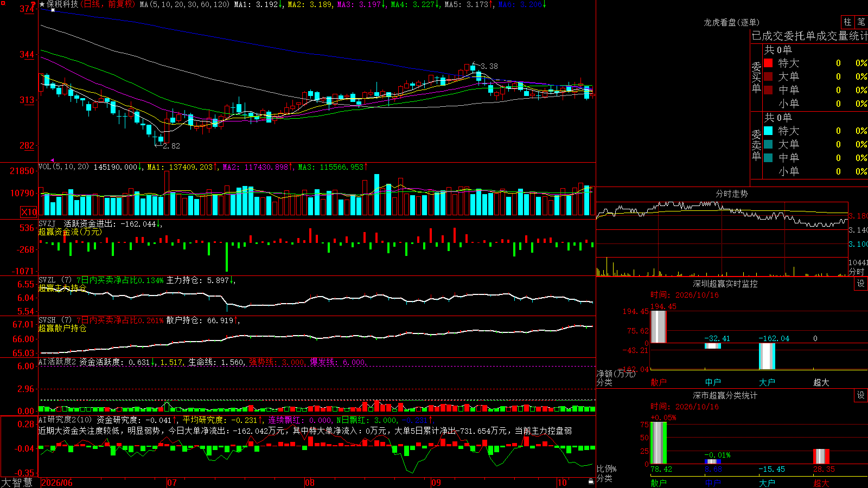Click the stock name 保税科技
This screenshot has width=868, height=488.
(x=62, y=4)
